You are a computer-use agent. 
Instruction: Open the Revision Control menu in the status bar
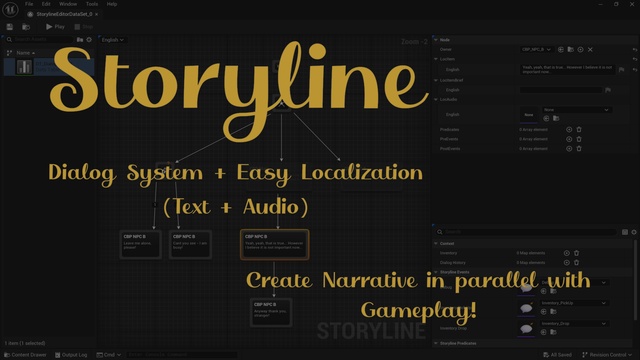pos(607,355)
